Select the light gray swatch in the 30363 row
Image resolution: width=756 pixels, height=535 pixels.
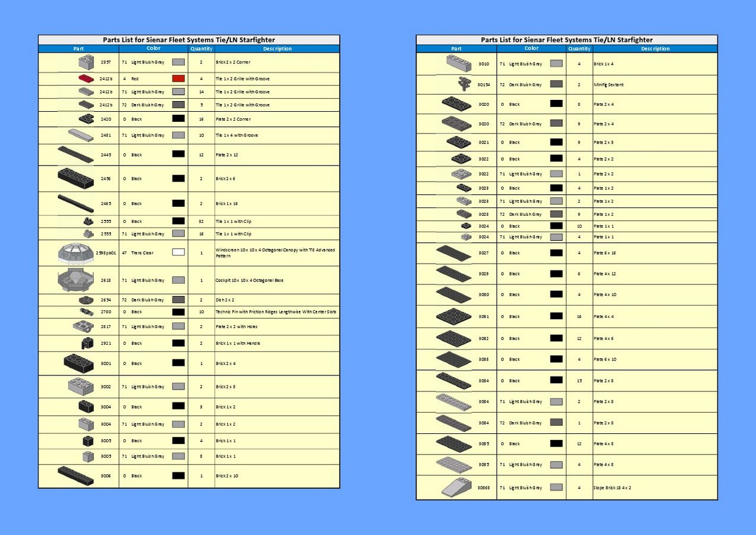coord(556,488)
